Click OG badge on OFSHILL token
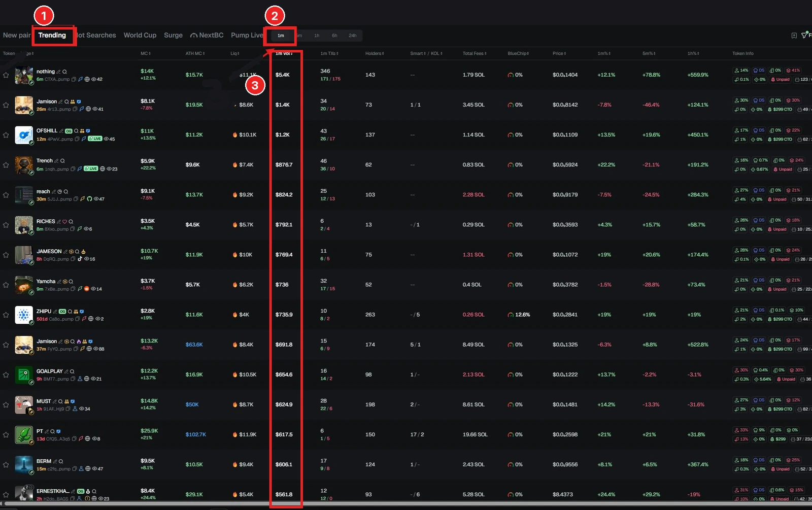 coord(69,131)
